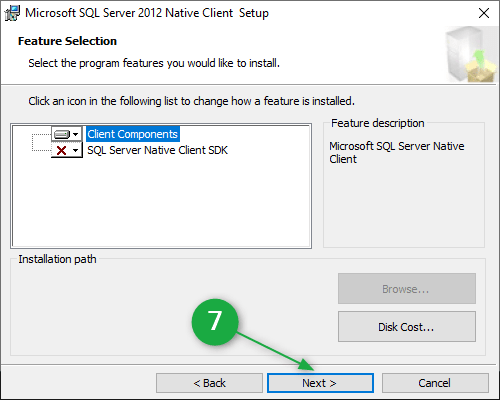Cancel the Native Client setup

coord(435,383)
